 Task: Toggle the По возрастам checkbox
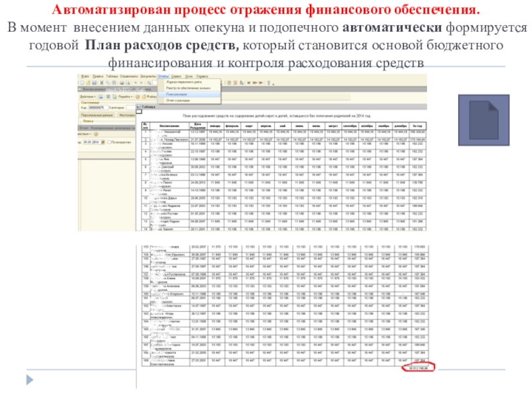(109, 142)
